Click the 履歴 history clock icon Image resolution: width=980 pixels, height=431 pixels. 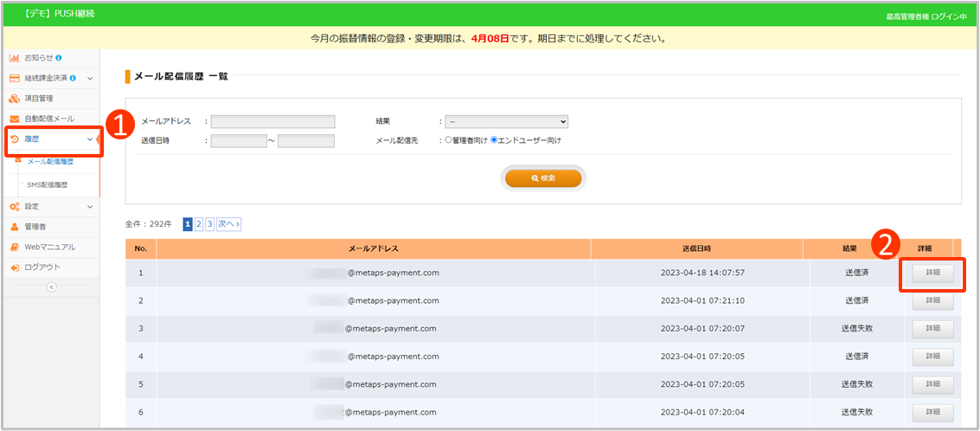[15, 138]
